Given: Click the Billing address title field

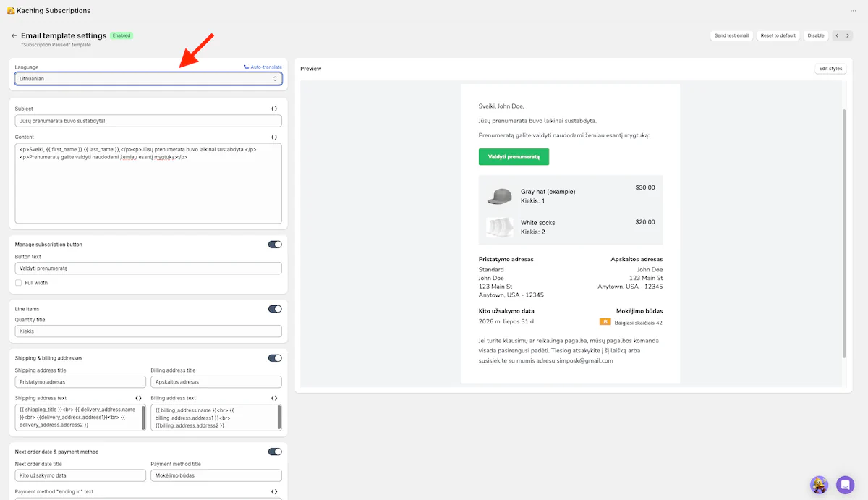Looking at the screenshot, I should tap(216, 381).
